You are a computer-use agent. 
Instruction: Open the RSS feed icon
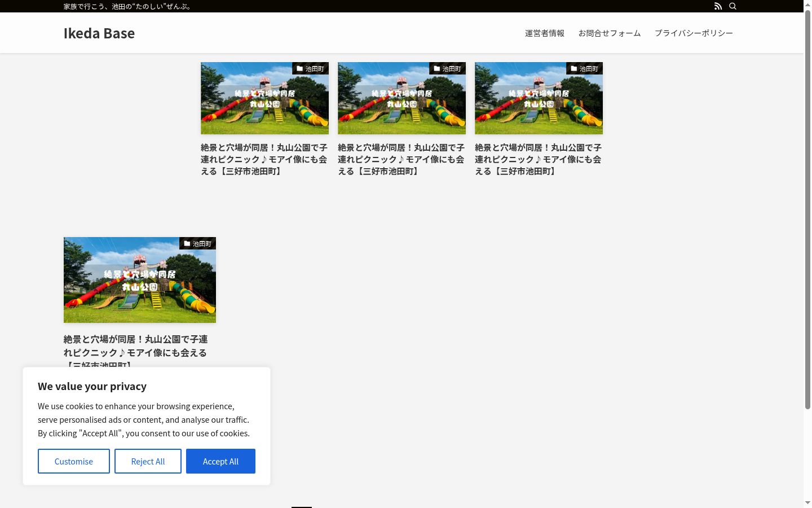718,6
